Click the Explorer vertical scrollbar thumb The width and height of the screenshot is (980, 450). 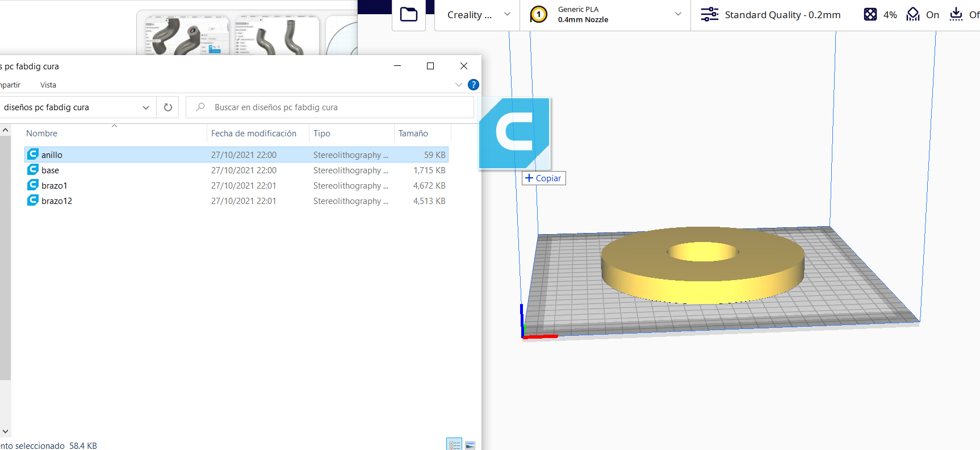pos(5,257)
